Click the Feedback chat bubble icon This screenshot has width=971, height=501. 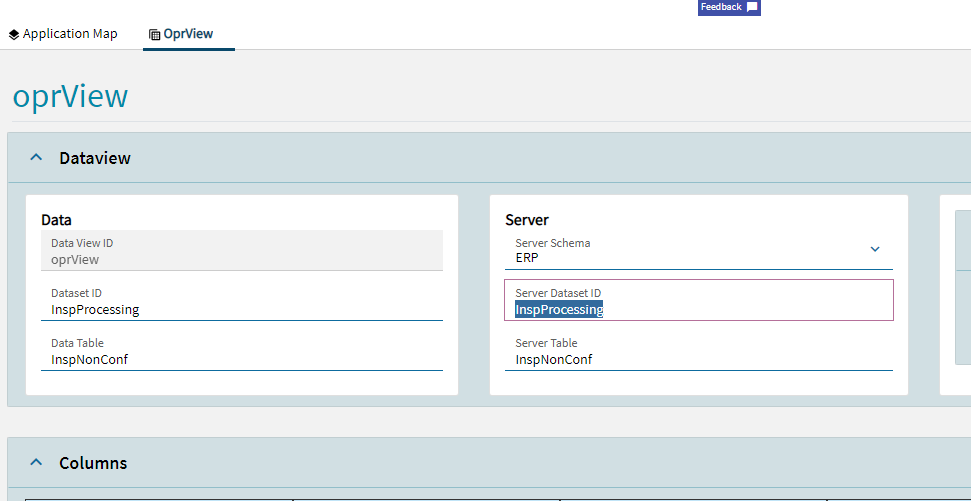(752, 7)
